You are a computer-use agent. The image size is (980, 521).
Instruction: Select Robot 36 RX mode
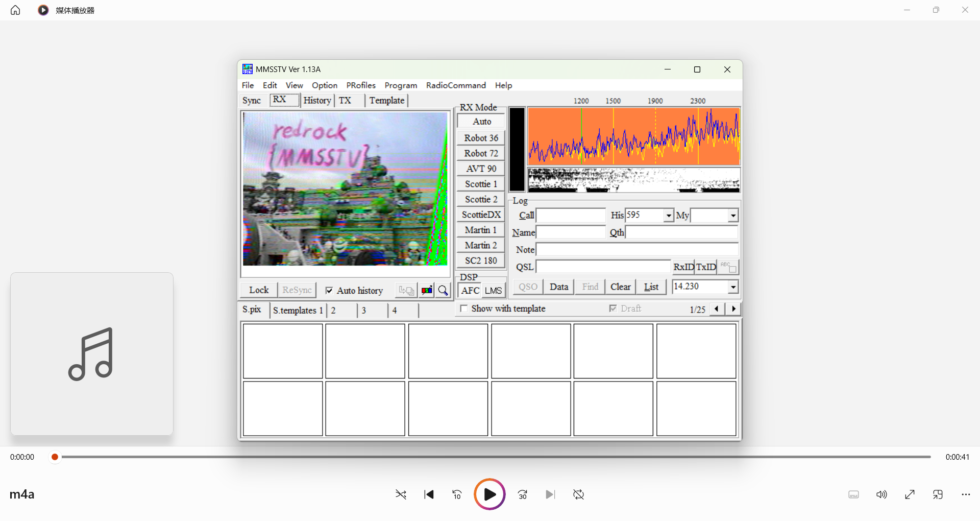pyautogui.click(x=481, y=138)
